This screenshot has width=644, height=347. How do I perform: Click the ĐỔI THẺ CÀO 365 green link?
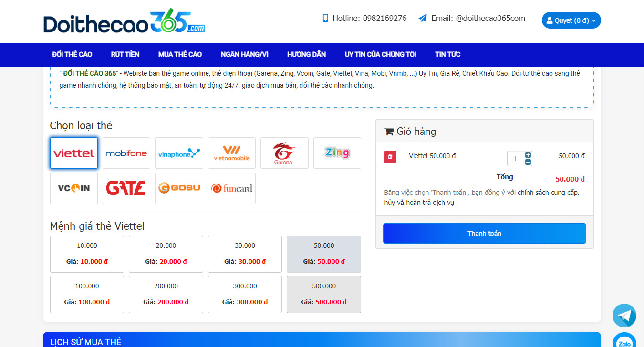click(90, 73)
